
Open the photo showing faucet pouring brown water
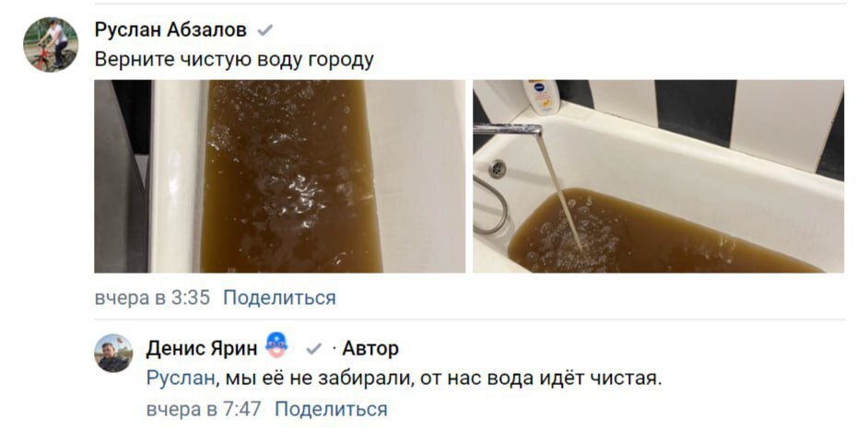point(658,177)
